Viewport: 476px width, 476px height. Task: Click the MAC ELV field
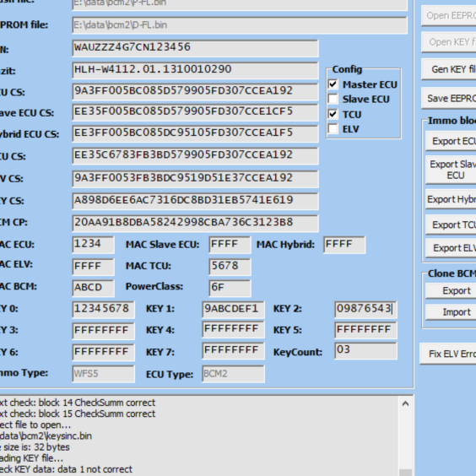pos(93,267)
